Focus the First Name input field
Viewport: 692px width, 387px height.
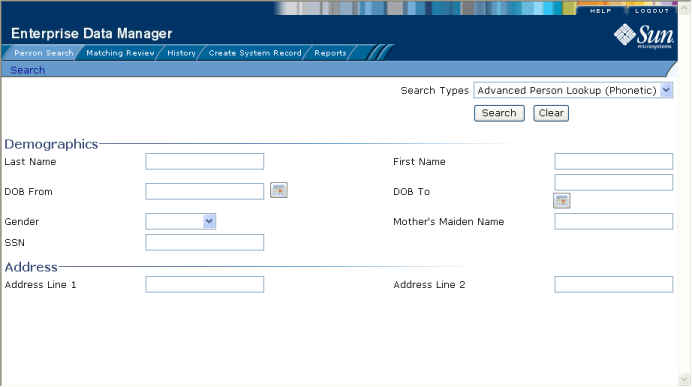coord(613,161)
